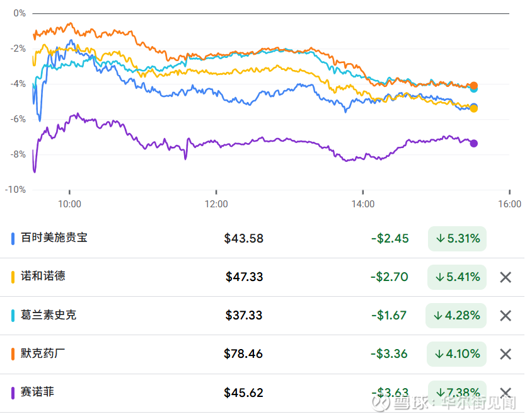Click yellow color marker beside 诺和诺德
The width and height of the screenshot is (532, 419).
point(13,277)
